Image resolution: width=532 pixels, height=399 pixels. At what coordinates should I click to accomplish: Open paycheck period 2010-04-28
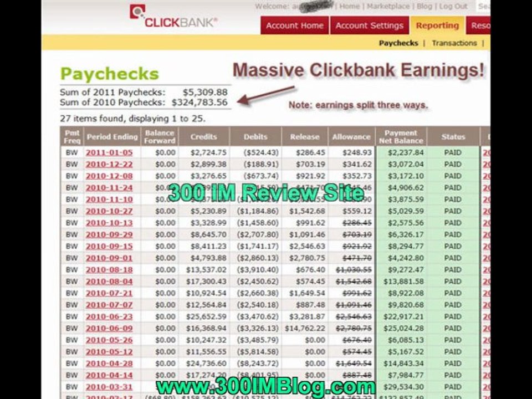(109, 364)
